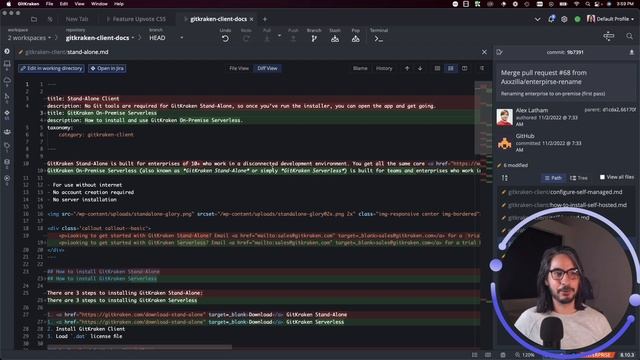Viewport: 640px width, 360px height.
Task: Select the gitkraken-client-docs tab
Action: click(x=218, y=19)
